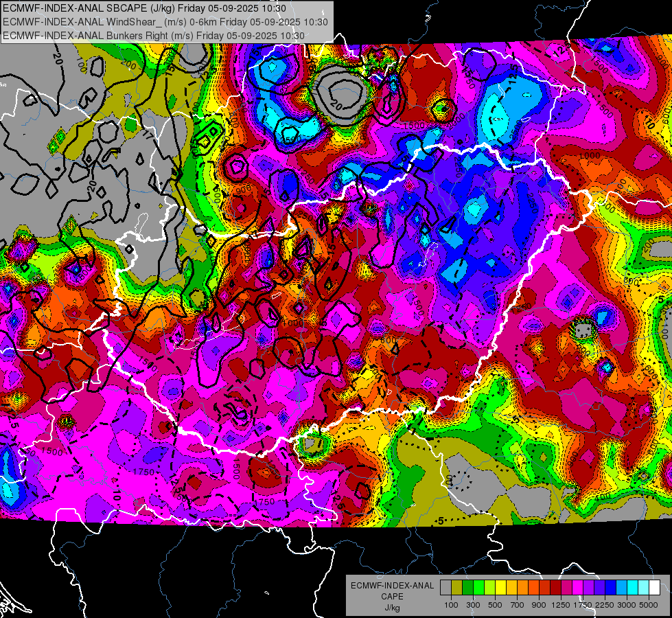Select the Bunkers Right title line

pyautogui.click(x=154, y=36)
